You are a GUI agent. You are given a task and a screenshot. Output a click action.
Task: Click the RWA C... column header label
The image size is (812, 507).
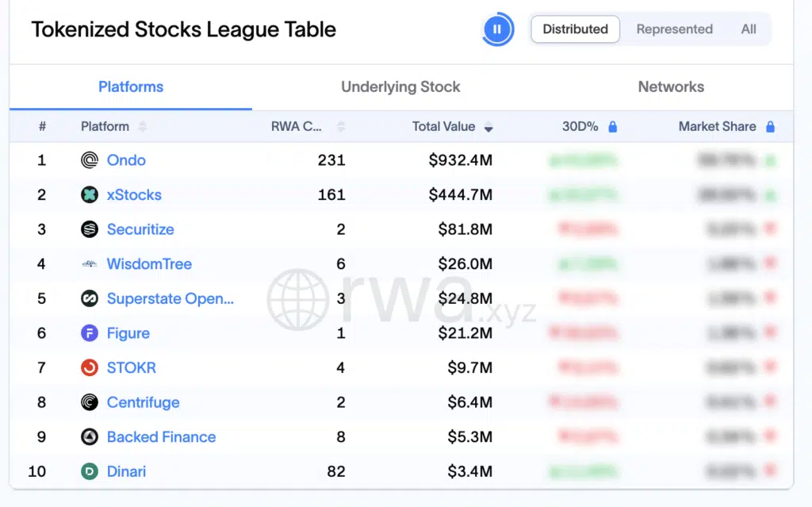point(297,126)
